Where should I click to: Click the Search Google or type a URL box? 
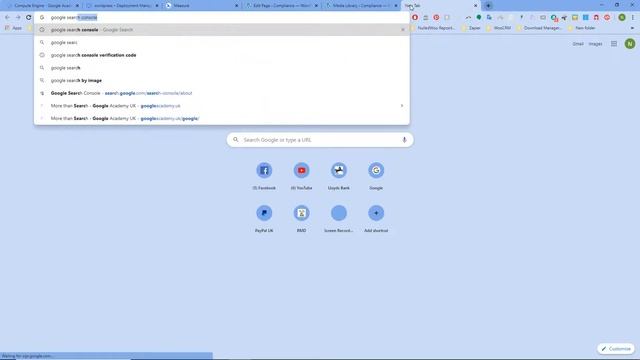click(320, 140)
